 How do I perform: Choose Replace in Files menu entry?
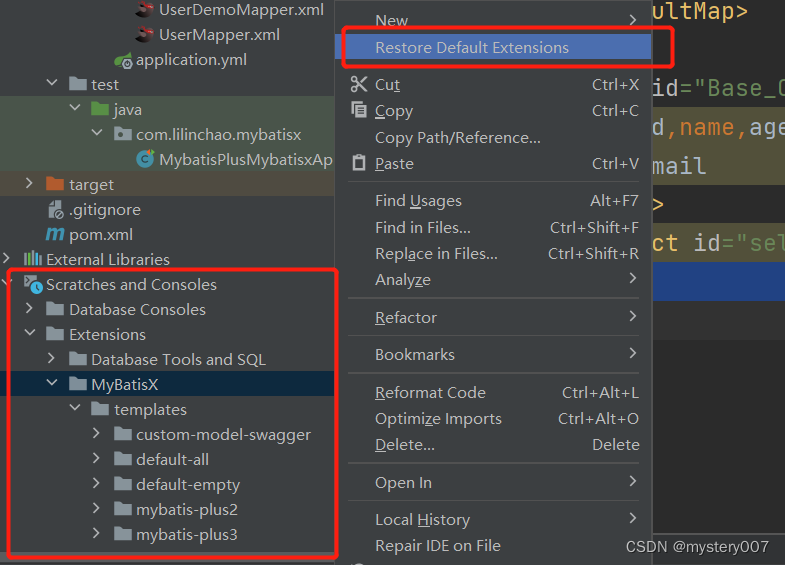tap(493, 254)
